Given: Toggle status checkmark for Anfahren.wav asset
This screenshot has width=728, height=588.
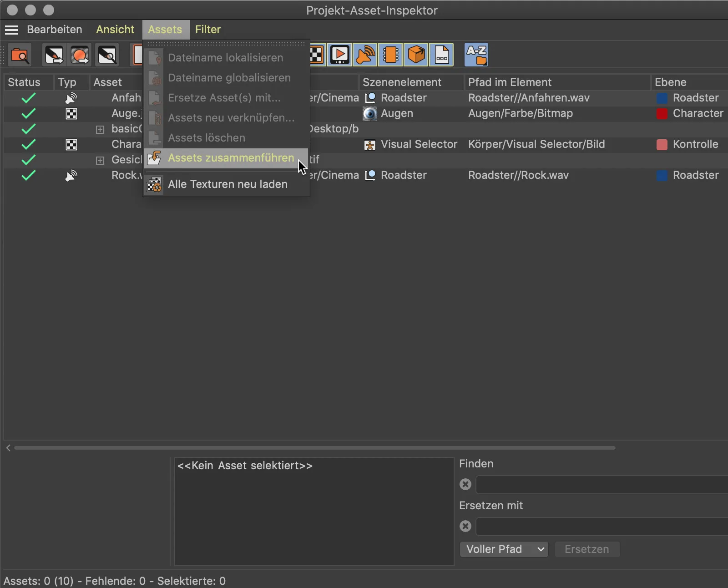Looking at the screenshot, I should 28,98.
